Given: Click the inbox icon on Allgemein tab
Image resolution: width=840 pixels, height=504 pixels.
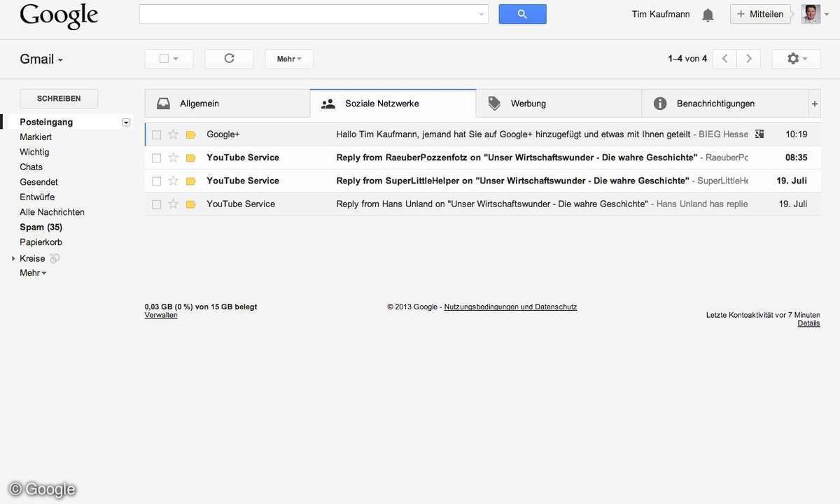Looking at the screenshot, I should pos(163,104).
